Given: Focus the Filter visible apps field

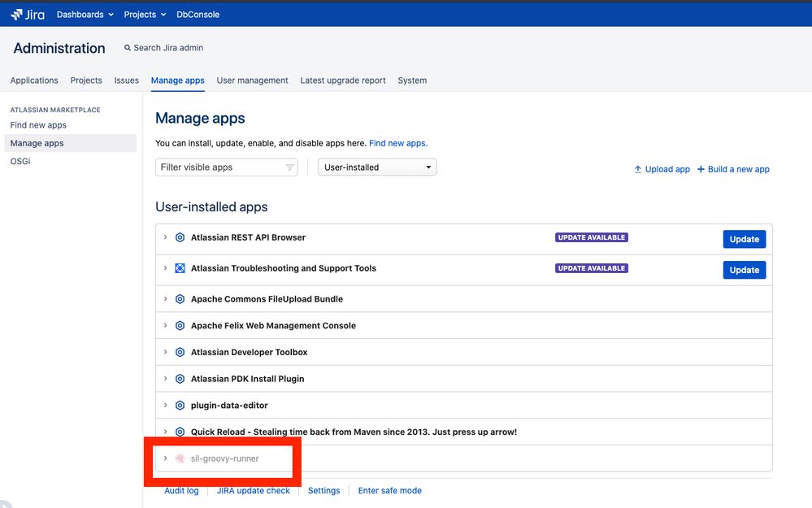Looking at the screenshot, I should click(226, 167).
